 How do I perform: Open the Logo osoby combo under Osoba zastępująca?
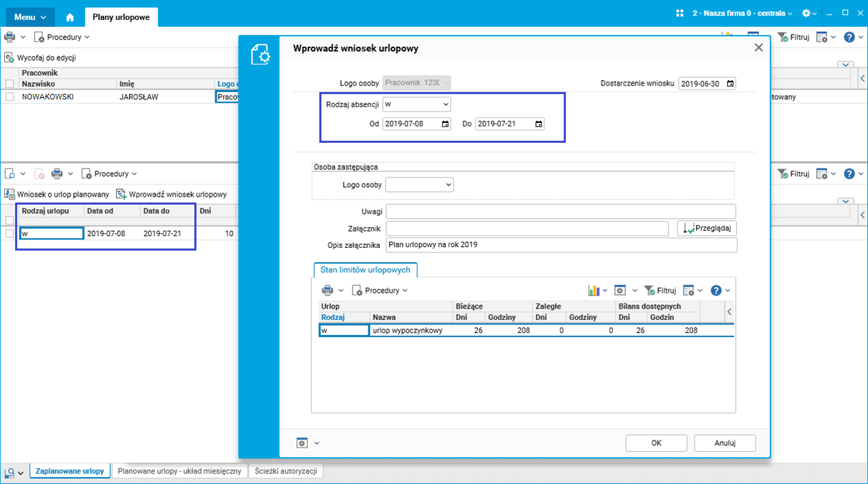pyautogui.click(x=420, y=185)
